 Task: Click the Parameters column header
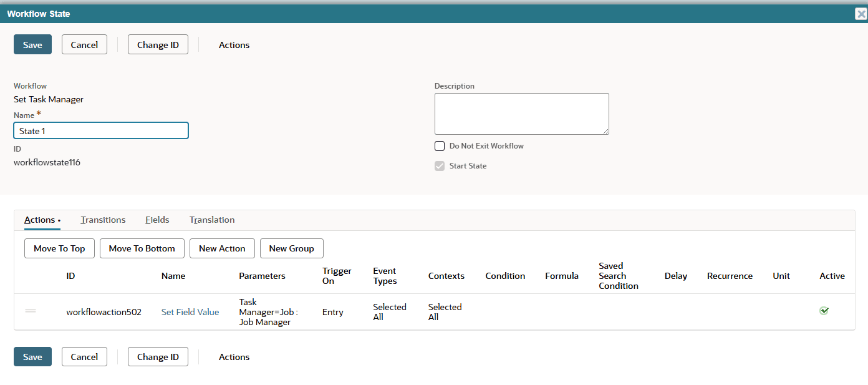coord(263,276)
